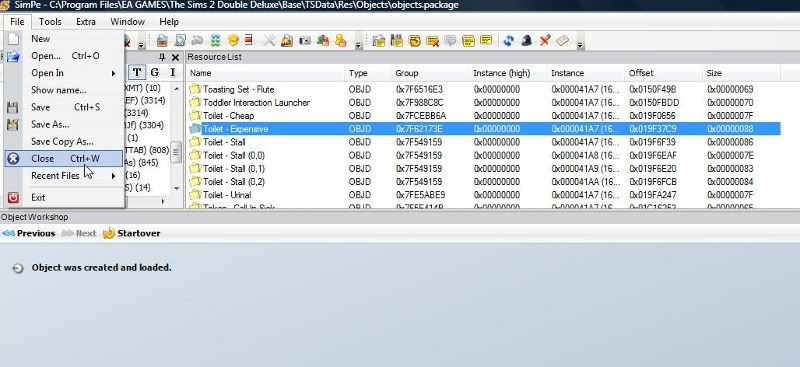Image resolution: width=800 pixels, height=367 pixels.
Task: Click the two-people group icon in the toolbar
Action: pos(323,40)
